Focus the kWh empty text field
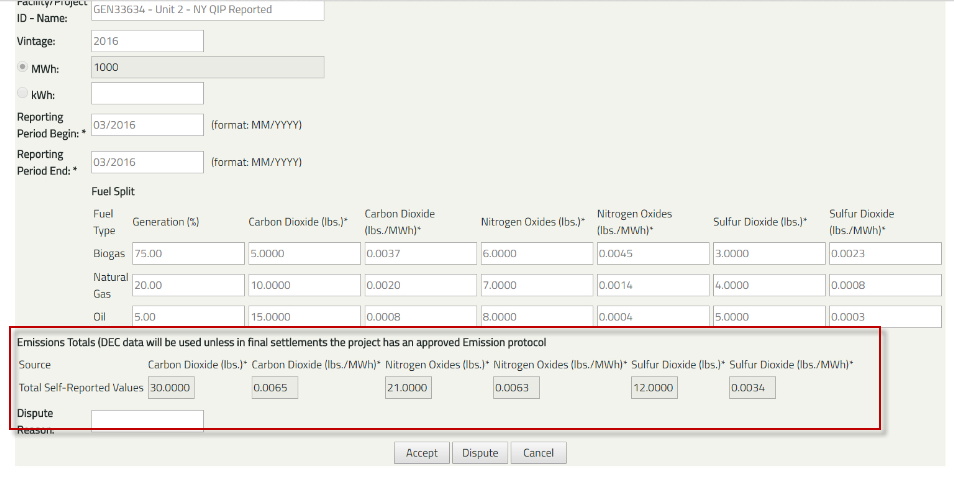Viewport: 954px width, 478px height. coord(147,93)
